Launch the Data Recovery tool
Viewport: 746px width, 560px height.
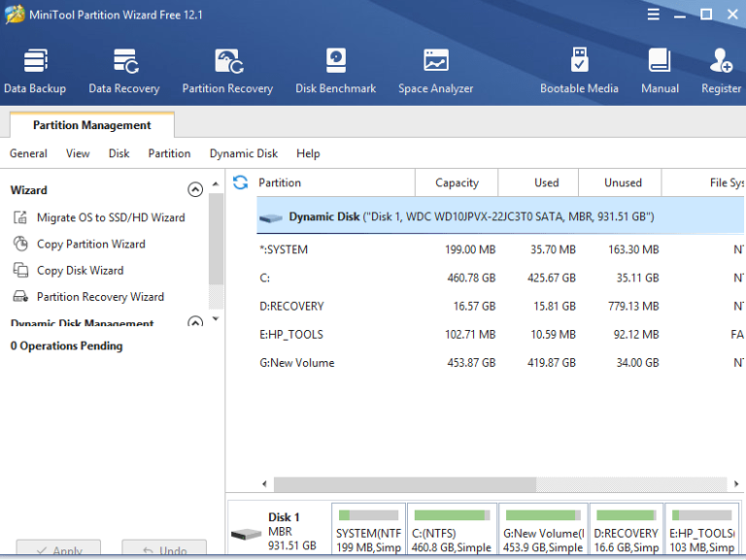click(124, 71)
